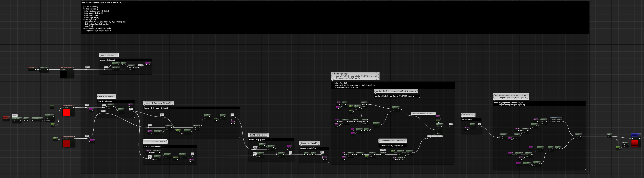Expand the Arctangent node chevron
The image size is (644, 178).
(363, 153)
